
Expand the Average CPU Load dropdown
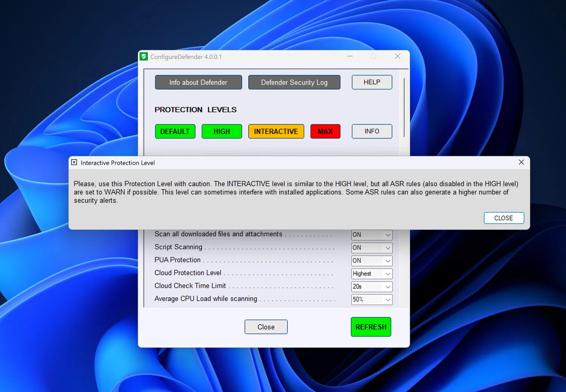372,299
